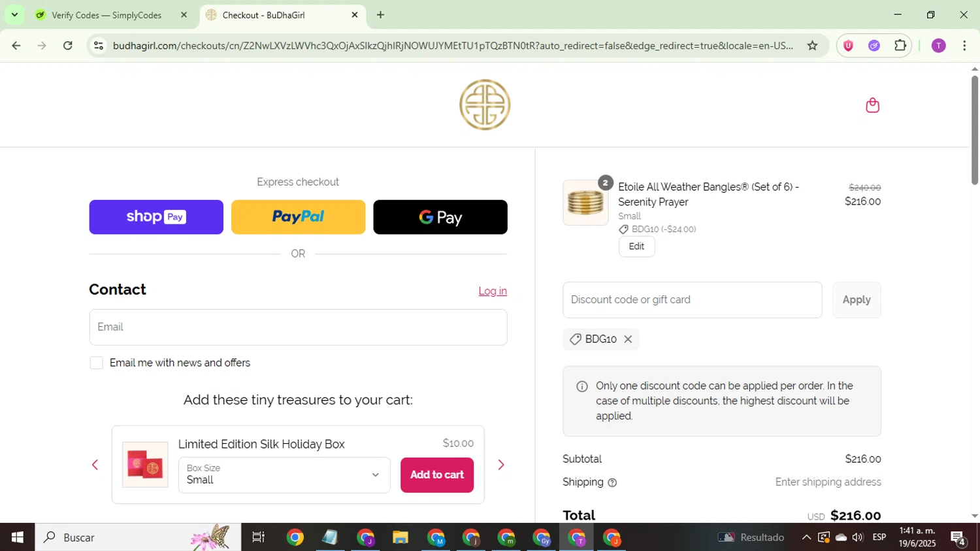This screenshot has width=980, height=551.
Task: Show previous tiny treasure item
Action: (95, 465)
